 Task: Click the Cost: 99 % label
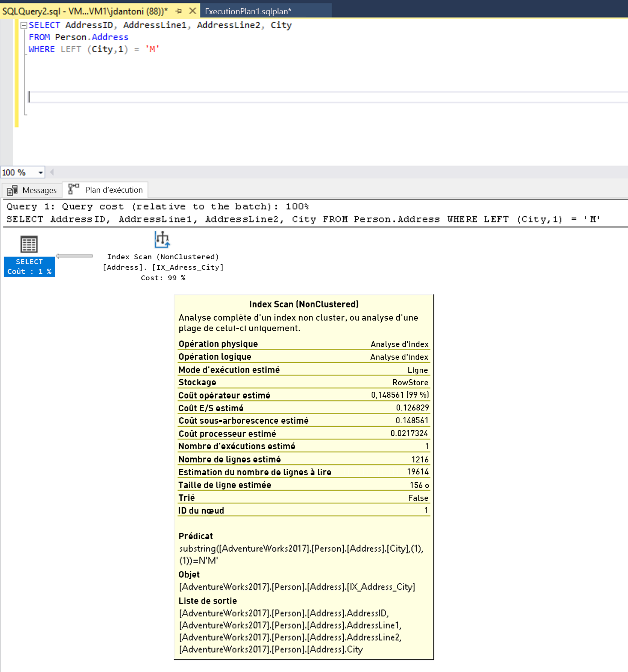click(x=163, y=278)
